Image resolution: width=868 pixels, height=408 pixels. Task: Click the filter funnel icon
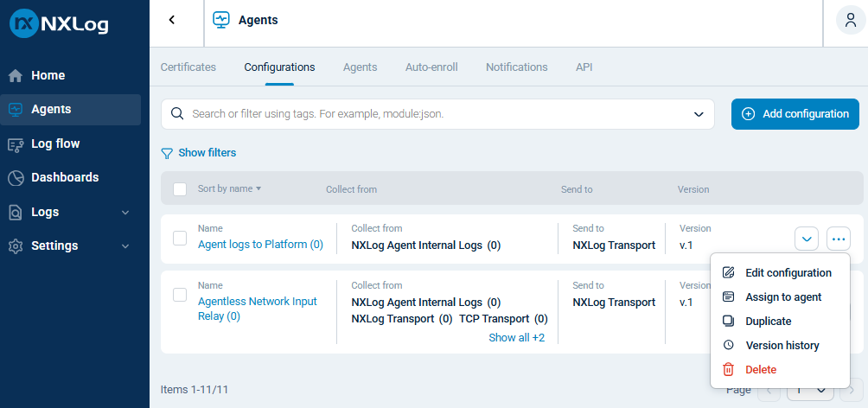(167, 153)
